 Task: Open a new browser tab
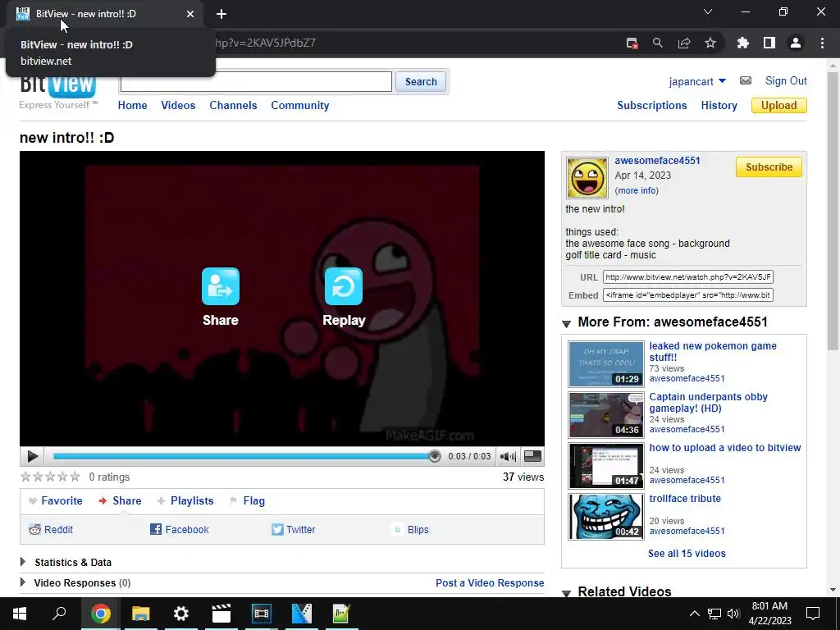pos(221,14)
